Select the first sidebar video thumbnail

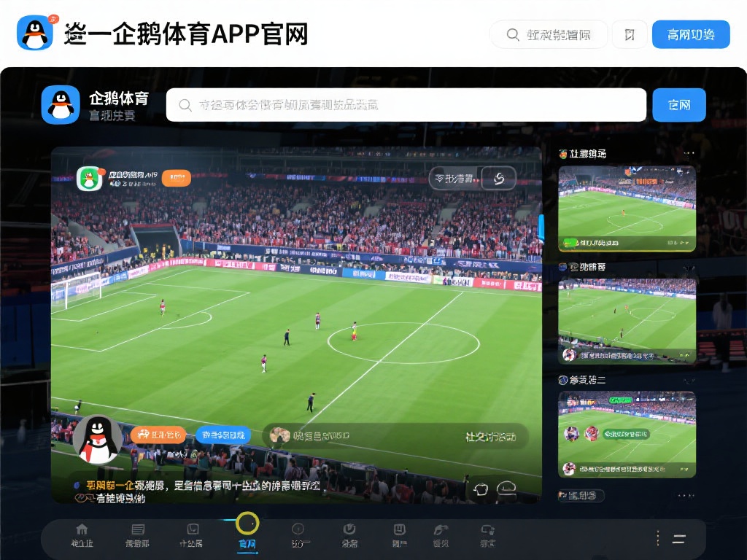click(x=626, y=209)
